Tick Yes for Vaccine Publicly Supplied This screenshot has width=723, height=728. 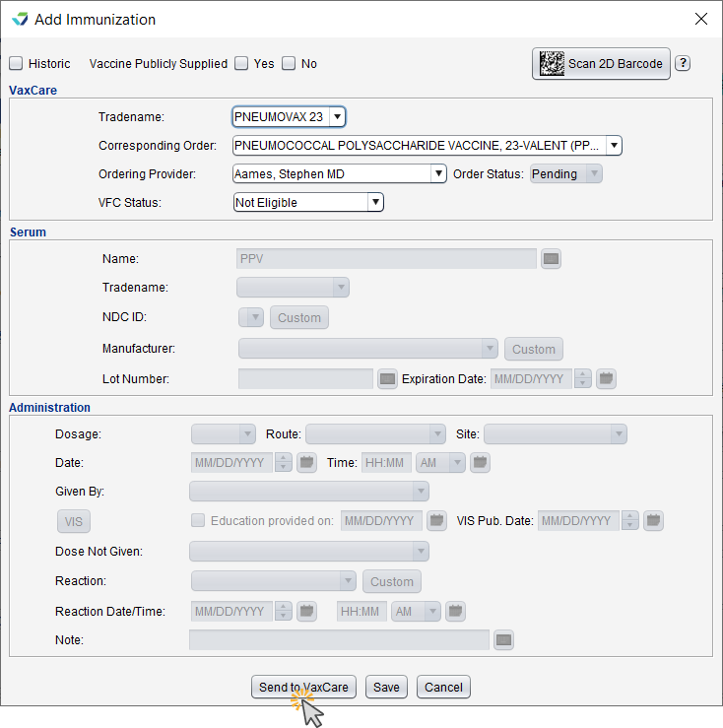[241, 63]
